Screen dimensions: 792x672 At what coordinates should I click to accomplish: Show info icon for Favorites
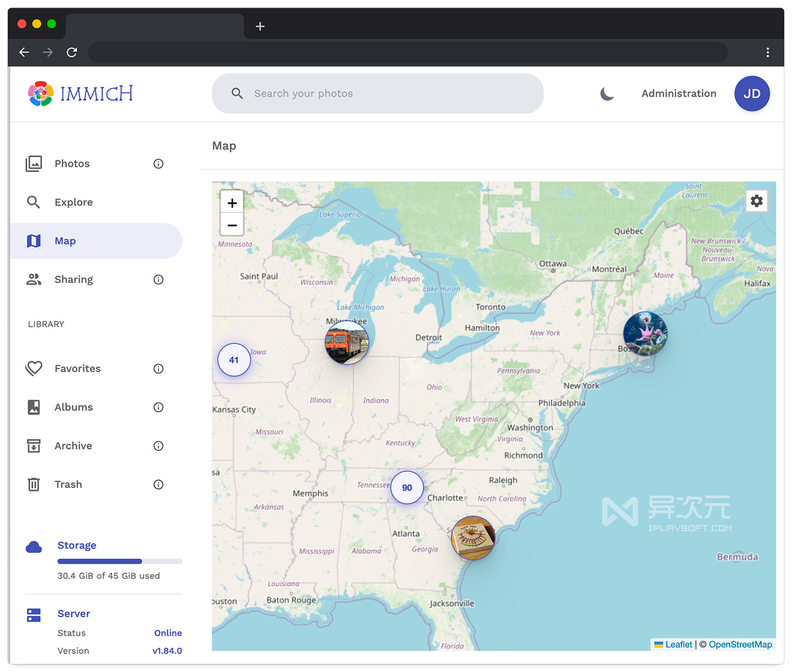pos(158,369)
